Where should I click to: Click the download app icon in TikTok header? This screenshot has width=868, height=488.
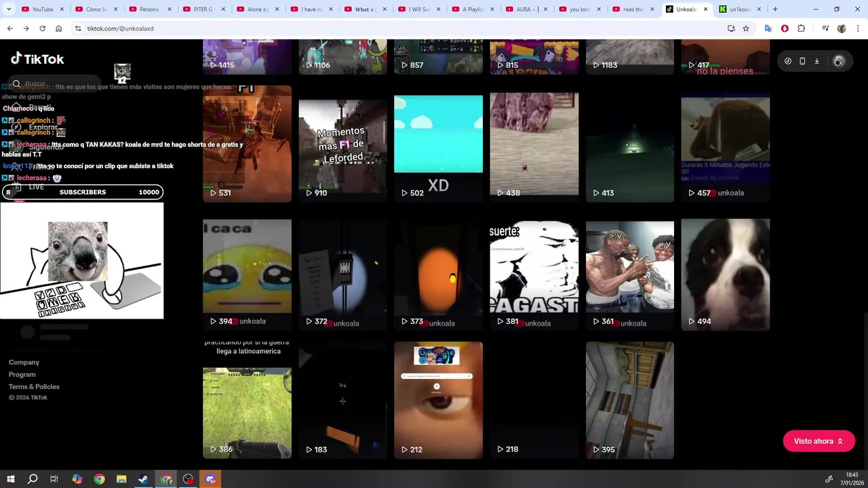[816, 61]
